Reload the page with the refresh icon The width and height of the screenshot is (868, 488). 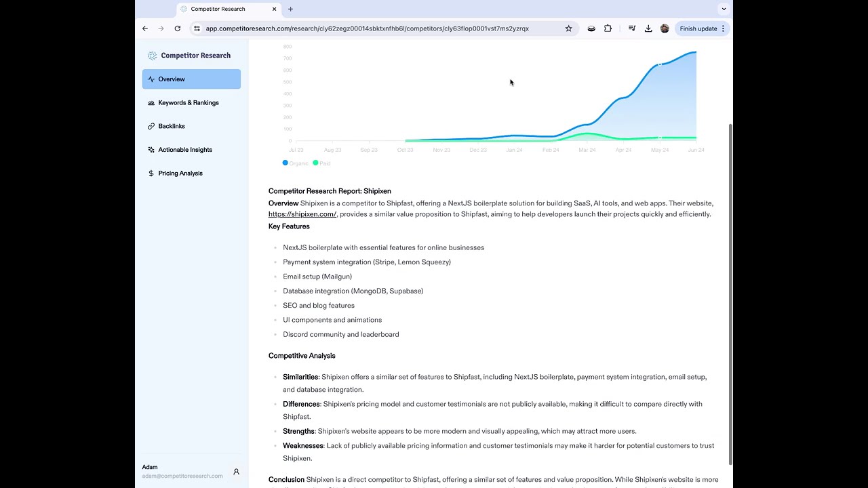(x=178, y=28)
